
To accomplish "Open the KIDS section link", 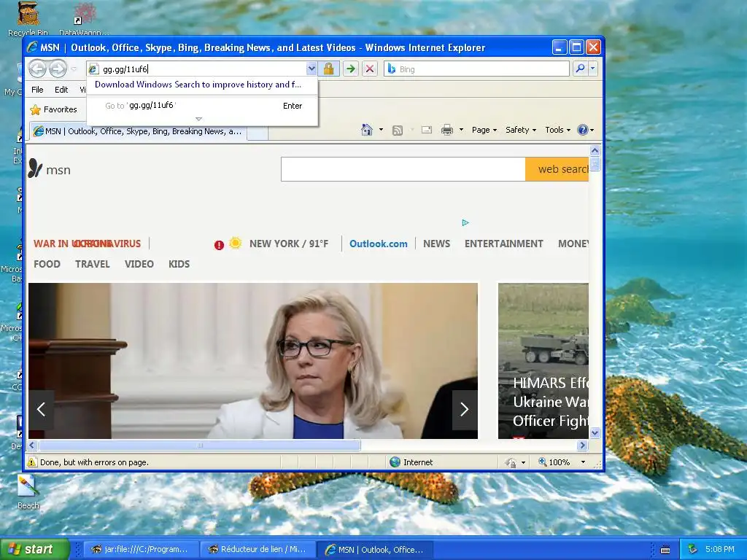I will coord(179,264).
